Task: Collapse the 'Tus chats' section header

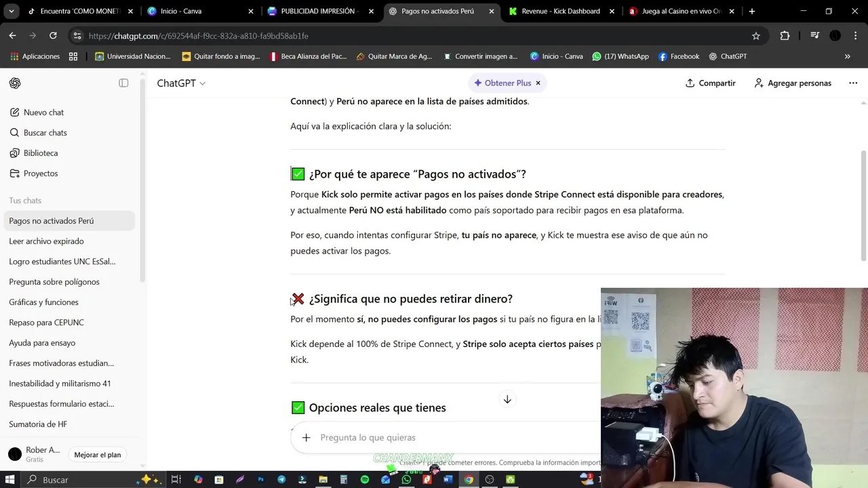Action: click(25, 201)
